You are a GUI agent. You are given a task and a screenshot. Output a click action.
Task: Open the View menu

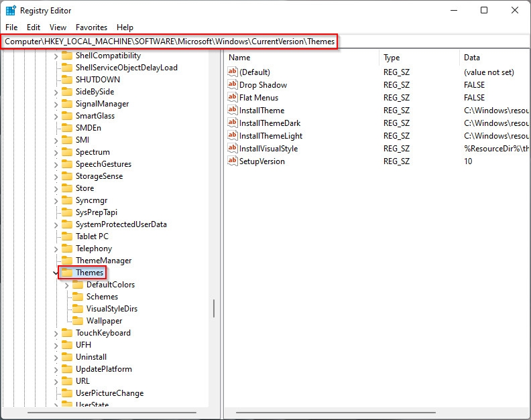pos(58,27)
